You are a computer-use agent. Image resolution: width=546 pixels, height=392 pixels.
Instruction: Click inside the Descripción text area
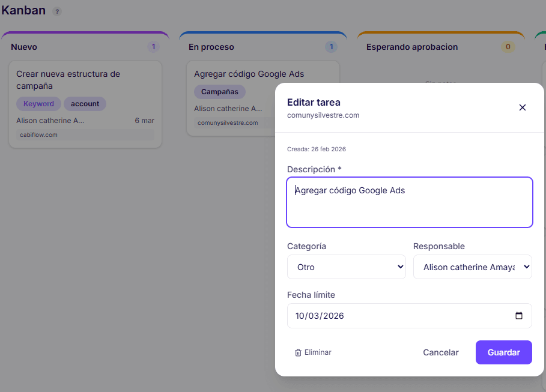(x=409, y=201)
